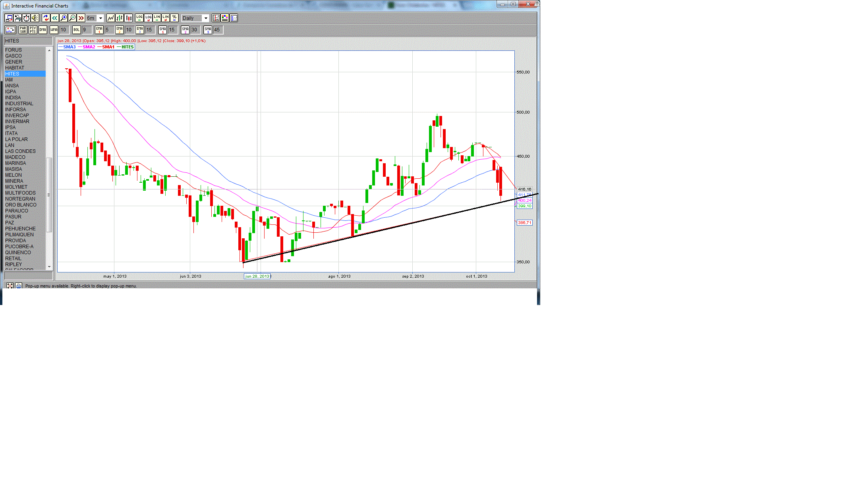Open the Daily interval dropdown
Screen dimensions: 856x504
(x=206, y=18)
